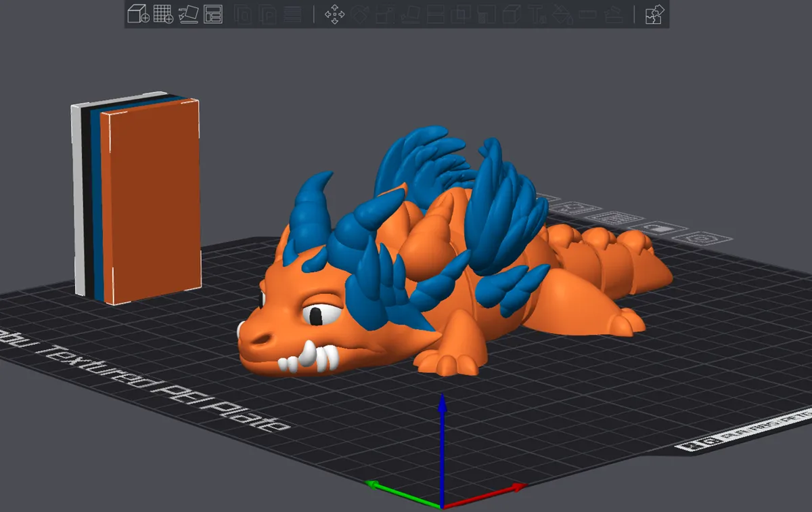
Task: Toggle the plate lock icon
Action: (x=660, y=228)
